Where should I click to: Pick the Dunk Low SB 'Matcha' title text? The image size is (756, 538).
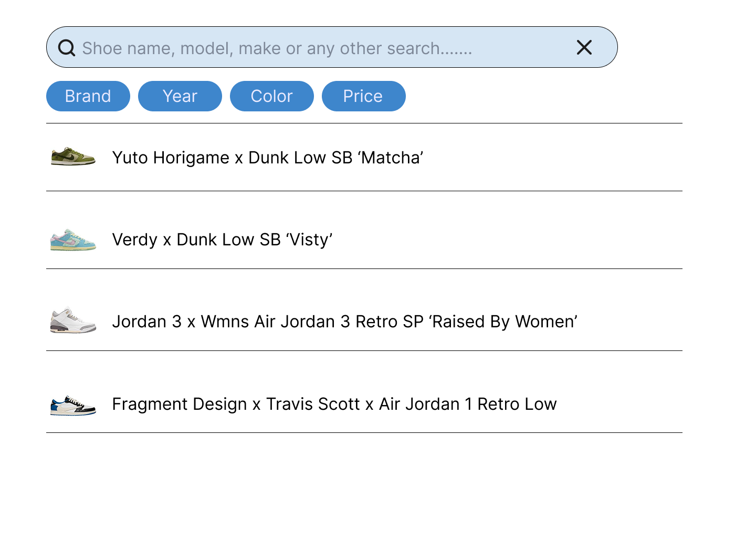coord(336,158)
